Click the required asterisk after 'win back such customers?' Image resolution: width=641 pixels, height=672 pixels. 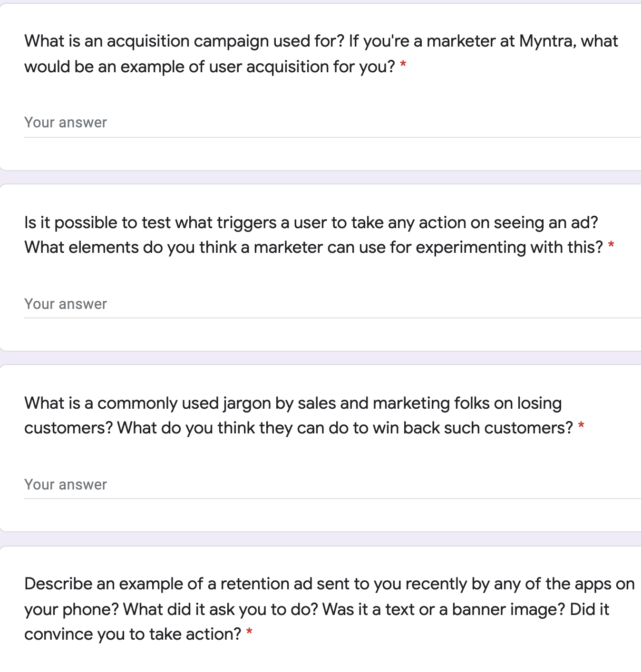[x=581, y=426]
